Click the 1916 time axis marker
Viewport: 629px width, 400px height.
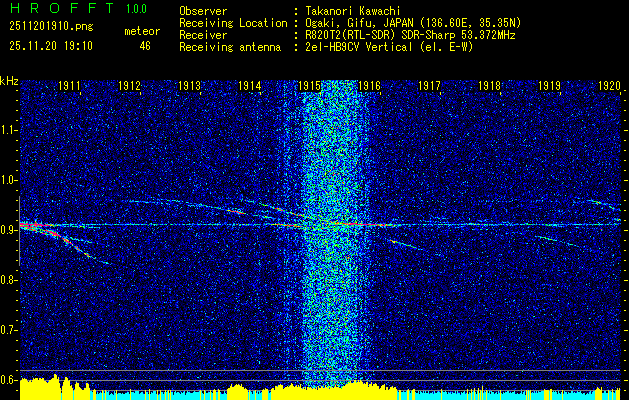369,85
